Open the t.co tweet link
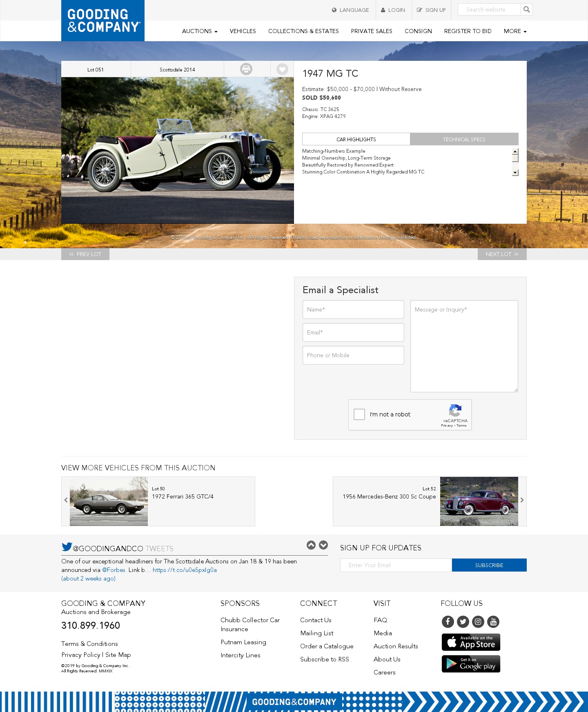 point(185,570)
